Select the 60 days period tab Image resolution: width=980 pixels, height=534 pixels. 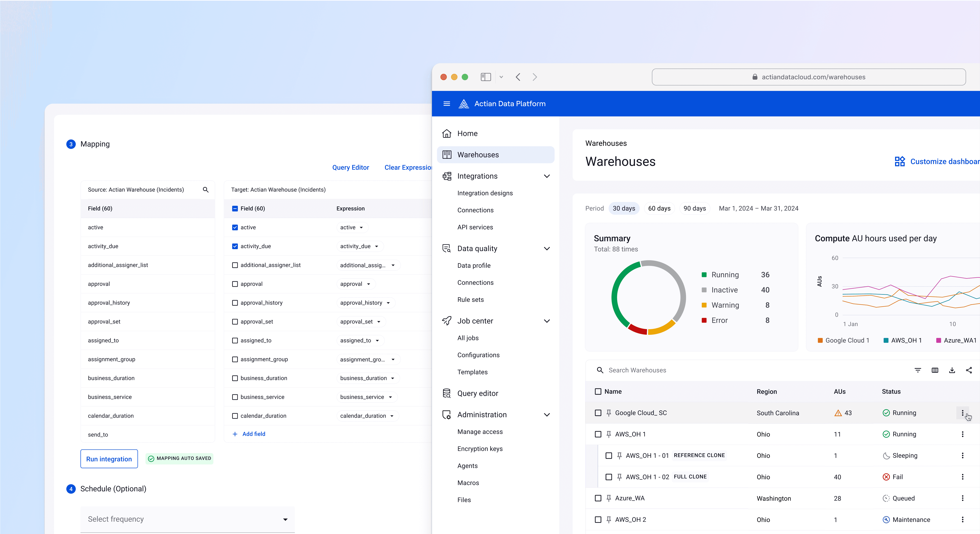click(x=659, y=208)
